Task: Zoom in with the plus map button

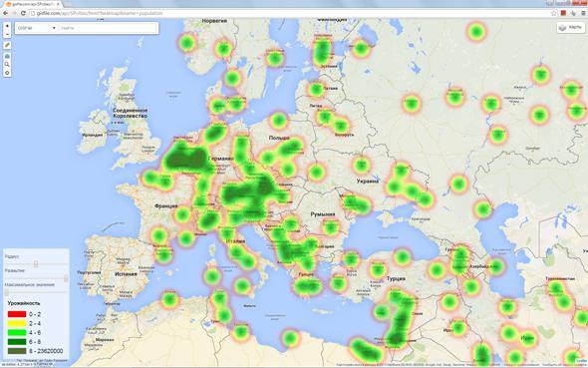Action: click(x=7, y=26)
